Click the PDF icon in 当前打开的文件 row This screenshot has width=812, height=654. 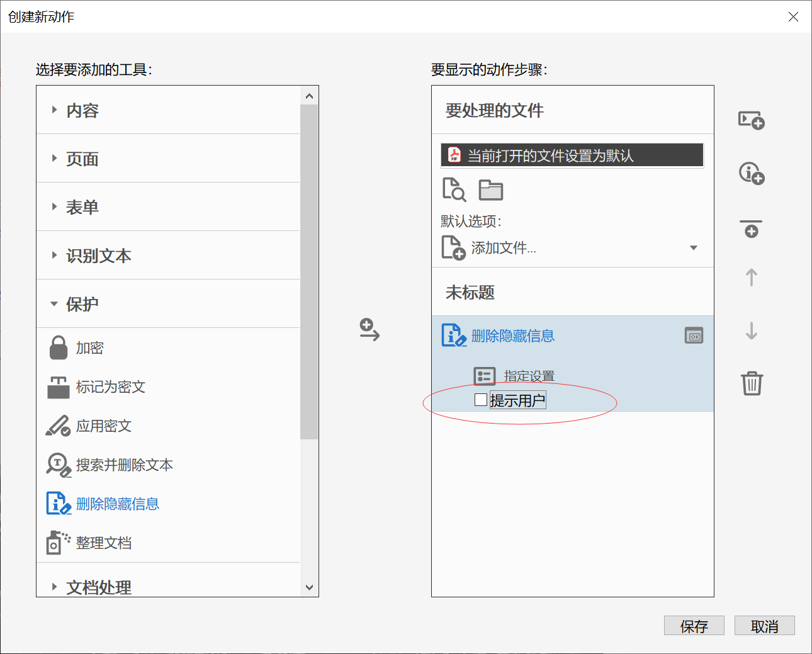coord(454,155)
